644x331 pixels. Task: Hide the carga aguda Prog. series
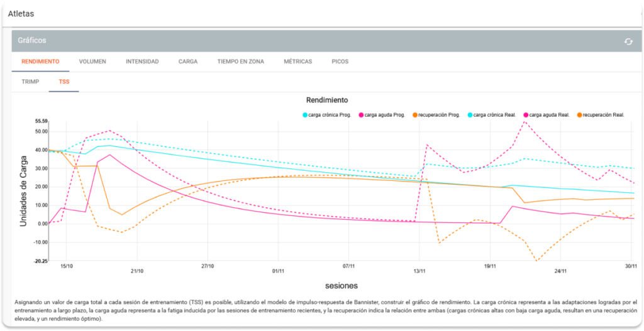point(384,115)
